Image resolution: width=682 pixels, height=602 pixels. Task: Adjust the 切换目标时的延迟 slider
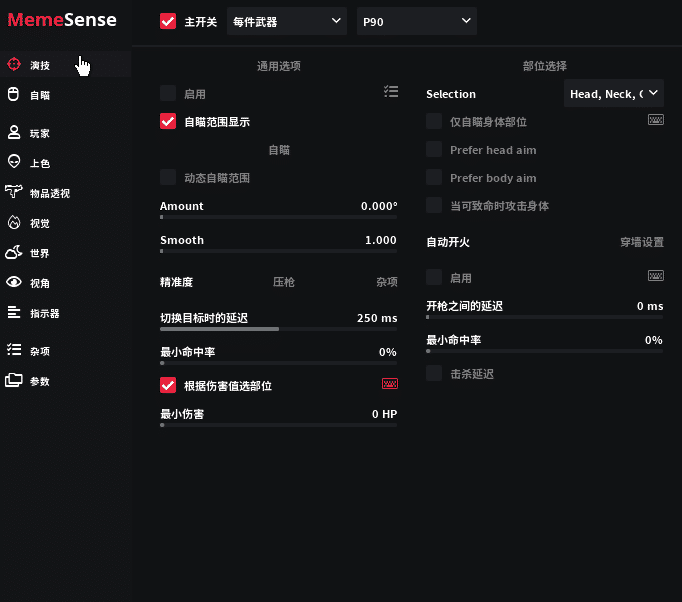(x=278, y=328)
